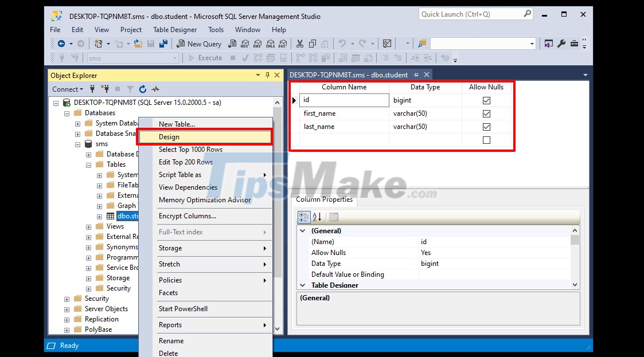Disconnect the server using the disconnect icon
This screenshot has width=644, height=357.
pos(107,89)
